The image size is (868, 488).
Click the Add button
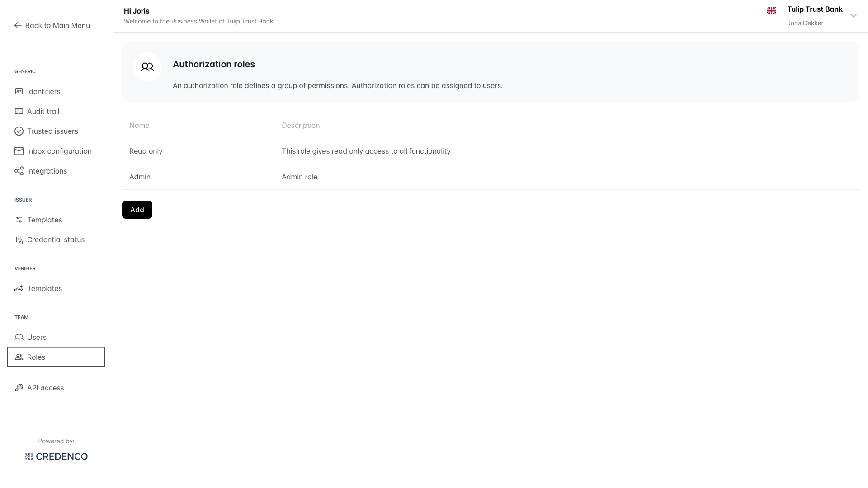click(x=137, y=210)
